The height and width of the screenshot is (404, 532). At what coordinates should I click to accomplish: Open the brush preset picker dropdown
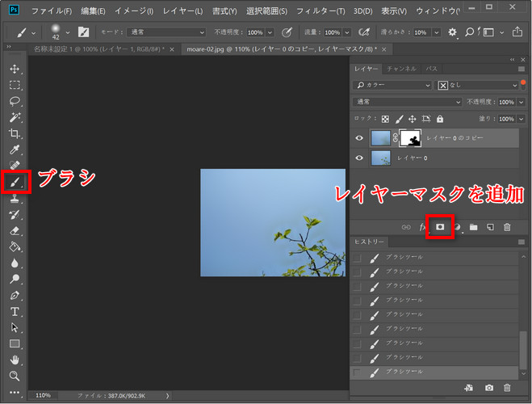coord(68,32)
